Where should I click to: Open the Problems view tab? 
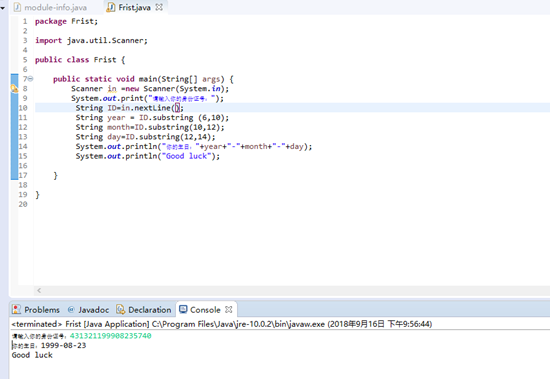pos(36,310)
